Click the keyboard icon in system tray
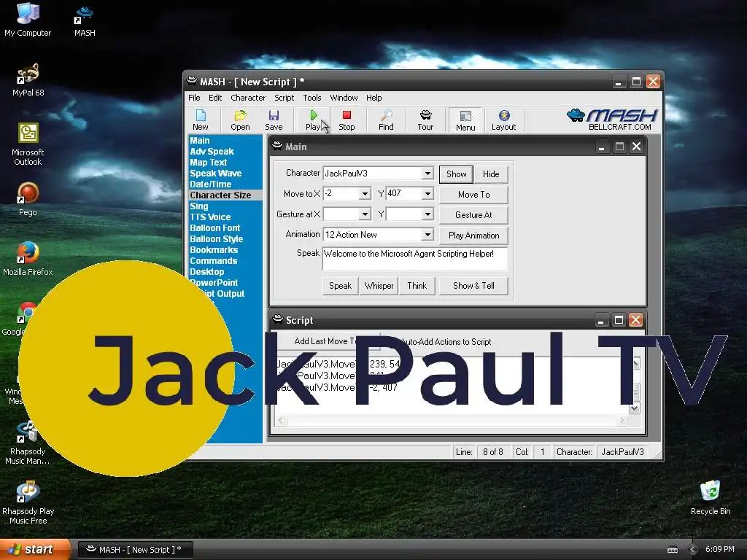The height and width of the screenshot is (560, 747). click(672, 550)
